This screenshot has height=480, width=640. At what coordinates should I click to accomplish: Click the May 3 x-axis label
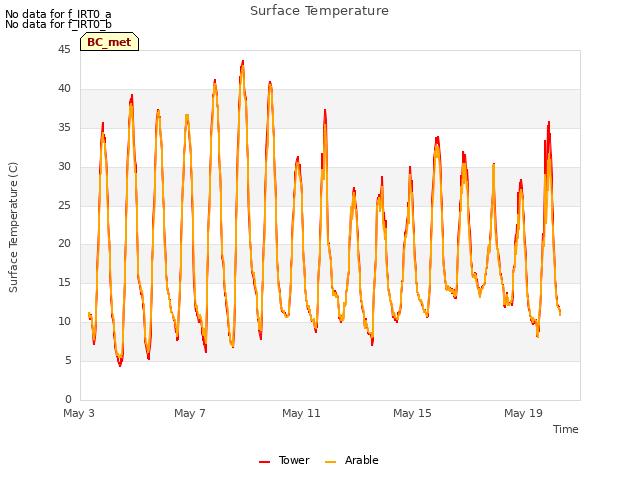click(79, 413)
